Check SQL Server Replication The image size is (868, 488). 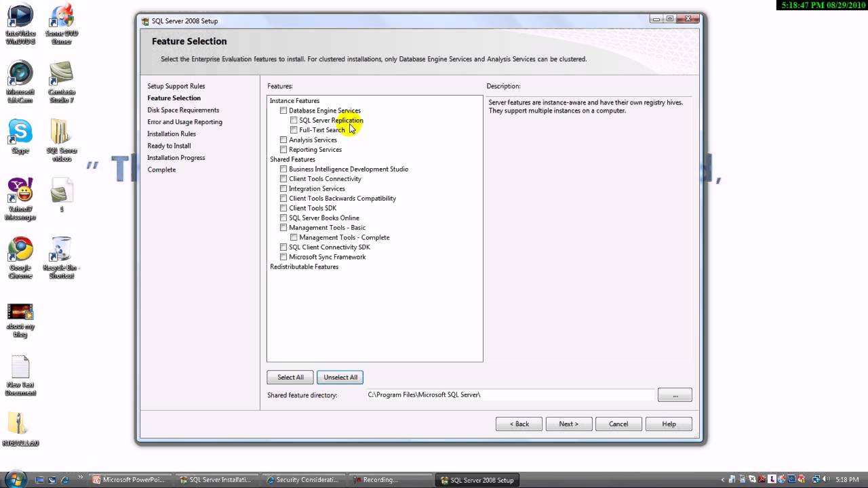[294, 120]
